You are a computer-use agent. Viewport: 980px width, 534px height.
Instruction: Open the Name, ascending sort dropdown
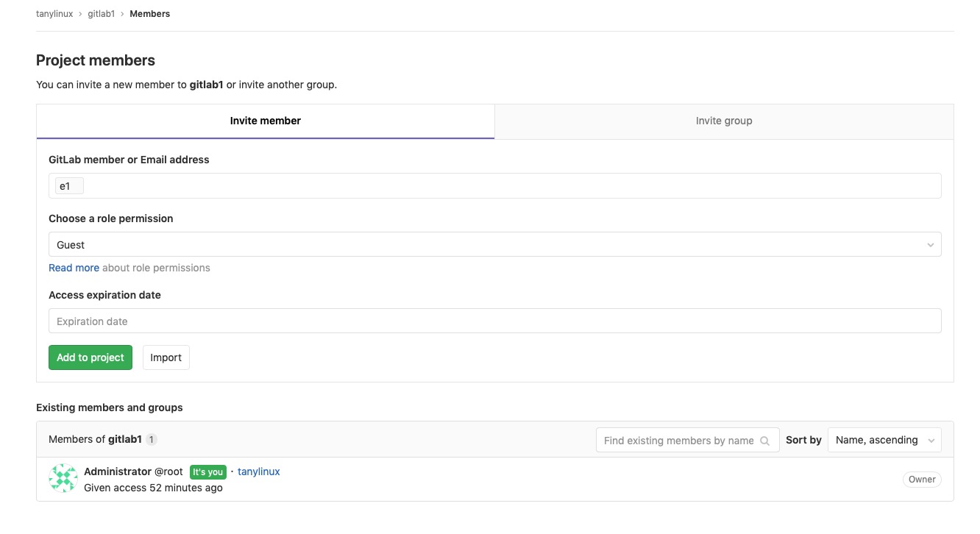coord(884,441)
